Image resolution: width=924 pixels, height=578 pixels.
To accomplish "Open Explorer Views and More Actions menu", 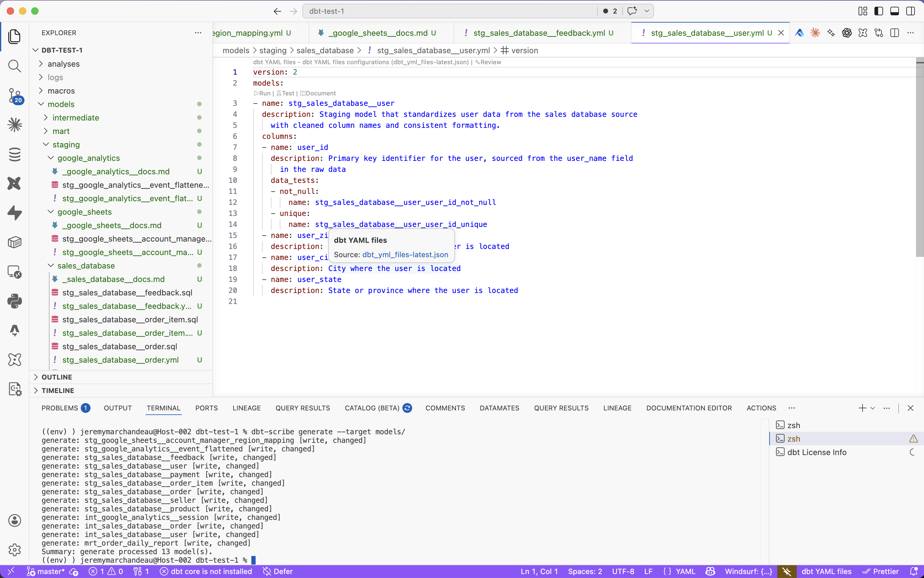I will coord(198,33).
